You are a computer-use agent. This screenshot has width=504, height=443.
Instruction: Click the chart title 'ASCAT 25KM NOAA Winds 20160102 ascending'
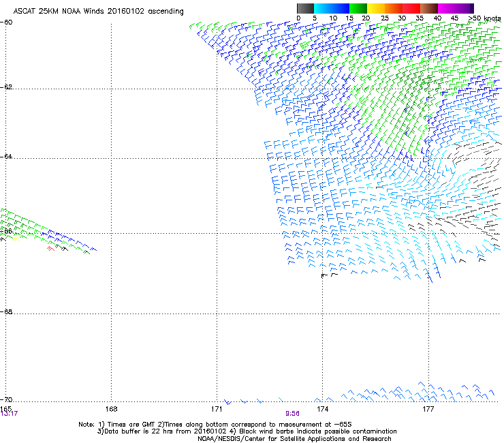(98, 11)
